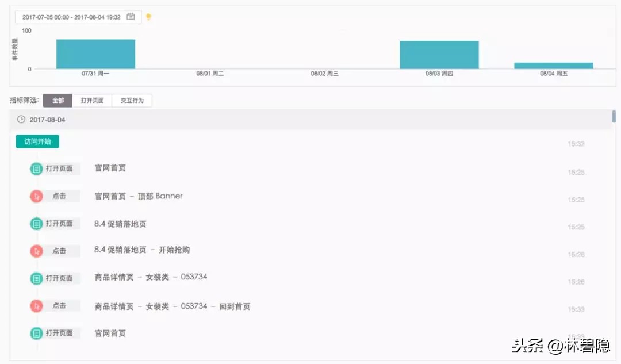Click the 07/31 周一 axis label
This screenshot has width=621, height=364.
[95, 74]
